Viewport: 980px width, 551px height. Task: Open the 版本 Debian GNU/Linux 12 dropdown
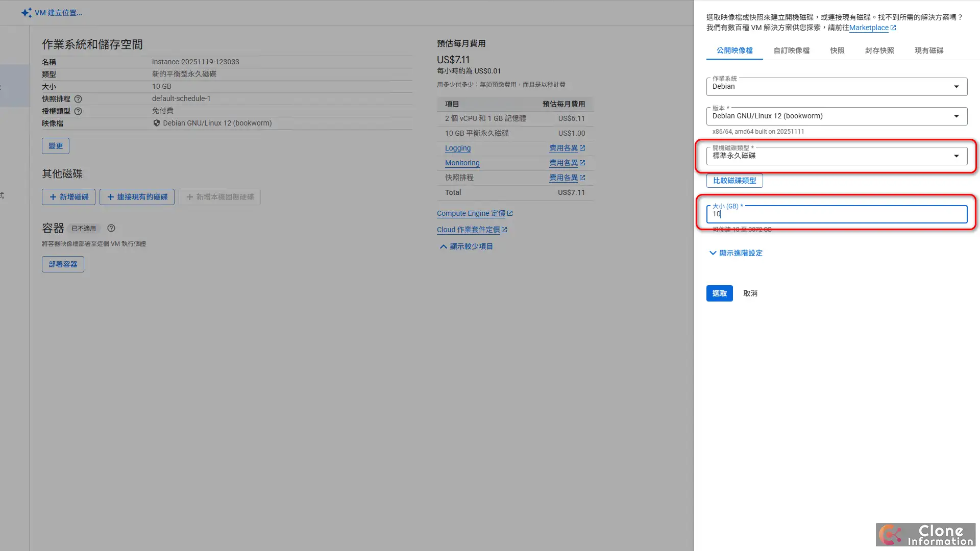pyautogui.click(x=837, y=116)
